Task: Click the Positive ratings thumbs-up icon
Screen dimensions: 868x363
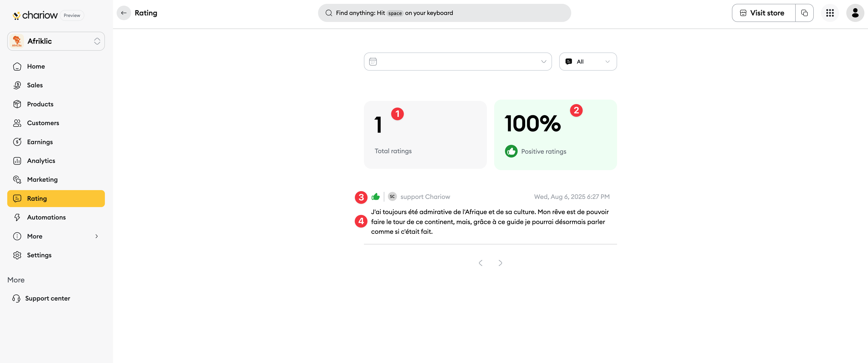Action: pos(511,151)
